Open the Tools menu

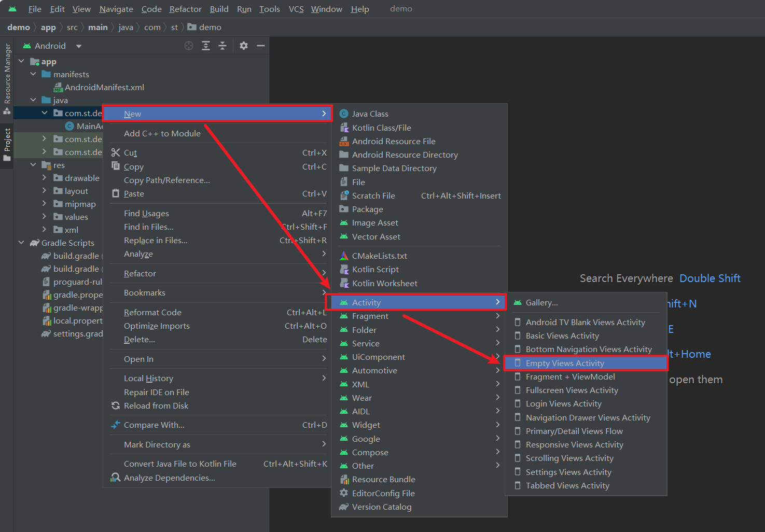[x=269, y=9]
